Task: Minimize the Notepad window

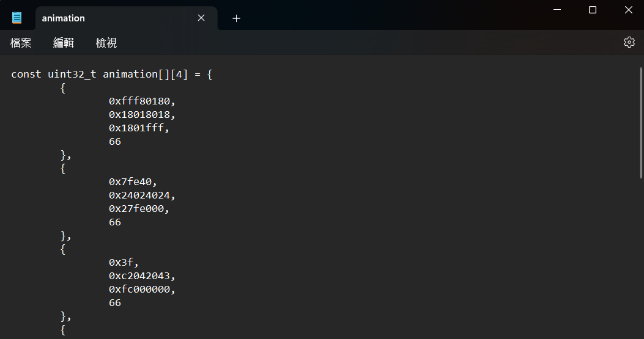Action: tap(557, 9)
